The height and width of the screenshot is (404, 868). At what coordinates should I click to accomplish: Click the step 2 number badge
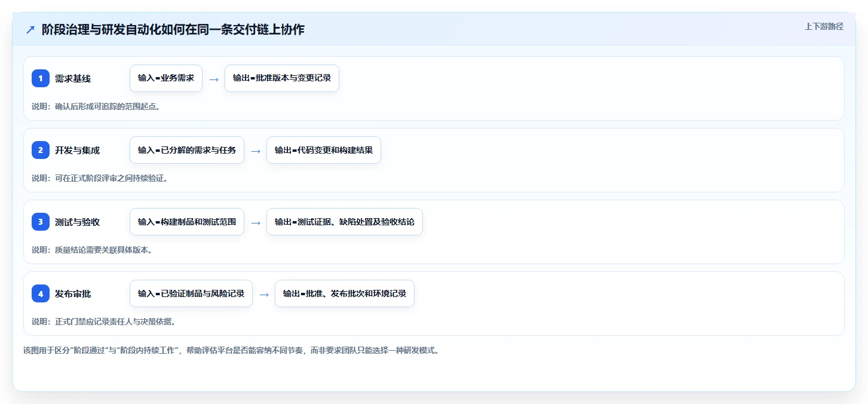pyautogui.click(x=41, y=150)
